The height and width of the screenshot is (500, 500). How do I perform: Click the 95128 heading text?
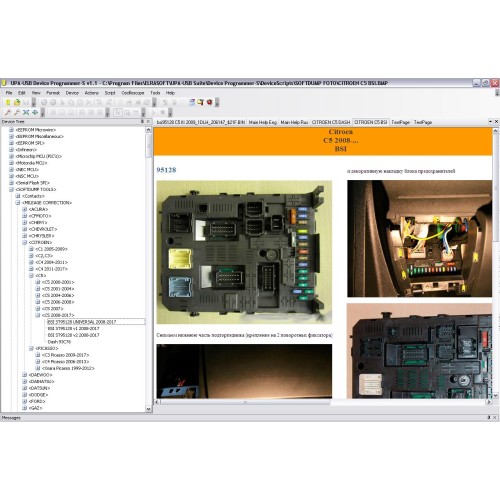click(166, 170)
